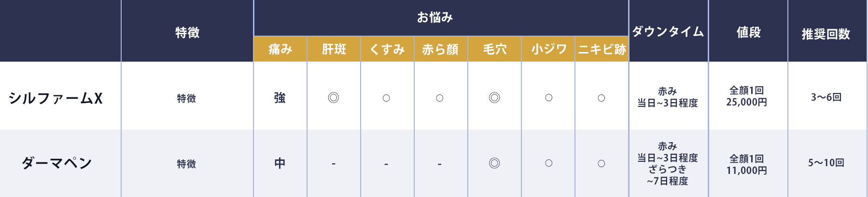Select the 痛み column header
This screenshot has height=197, width=868.
point(280,49)
